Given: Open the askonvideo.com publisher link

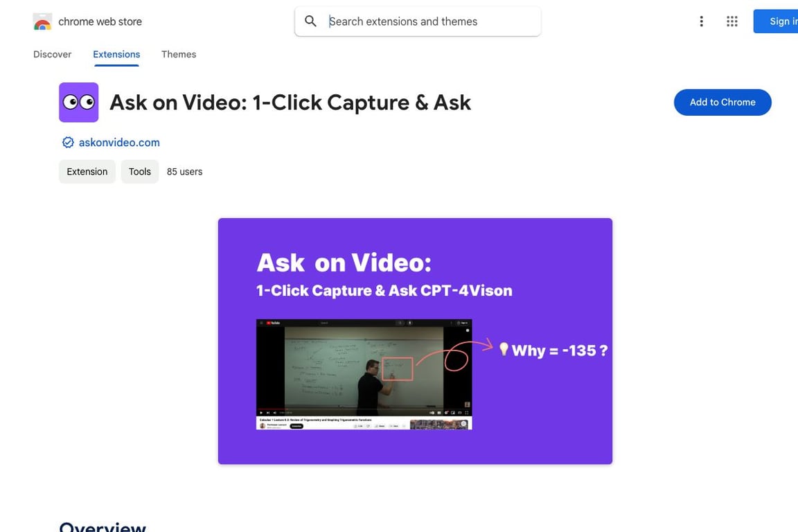Looking at the screenshot, I should point(119,143).
